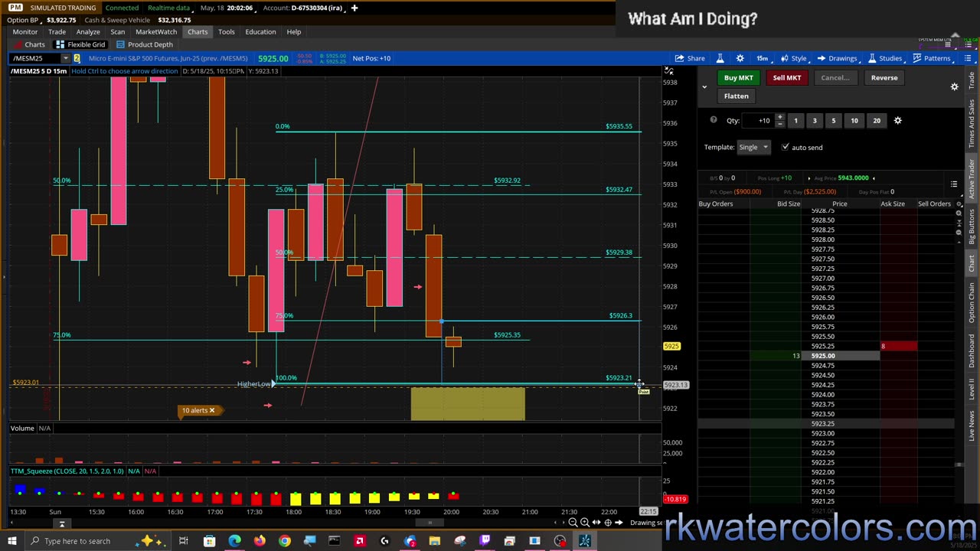Open Chrome in taskbar
Viewport: 980px width, 551px height.
pyautogui.click(x=285, y=541)
